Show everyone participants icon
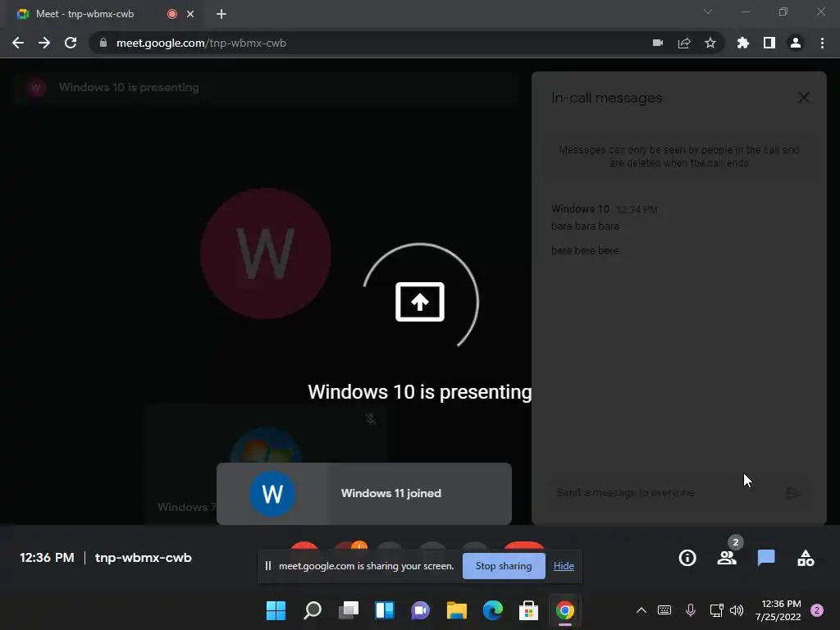This screenshot has width=840, height=630. [727, 558]
